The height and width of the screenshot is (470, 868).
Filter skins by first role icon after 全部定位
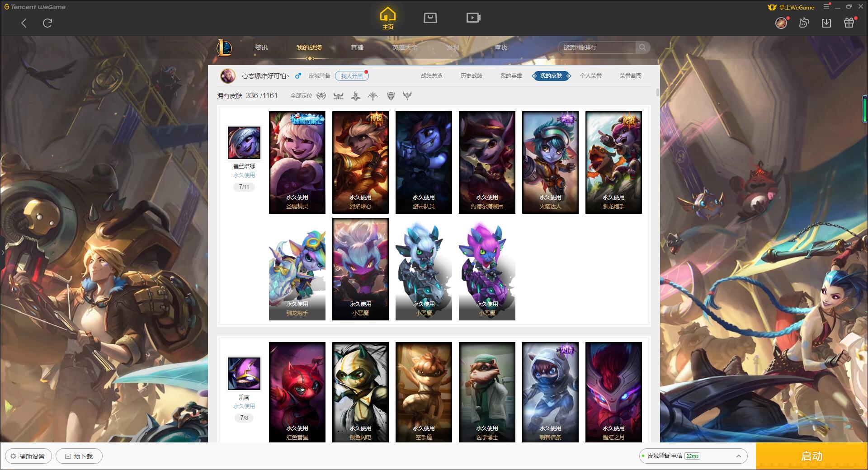[321, 96]
